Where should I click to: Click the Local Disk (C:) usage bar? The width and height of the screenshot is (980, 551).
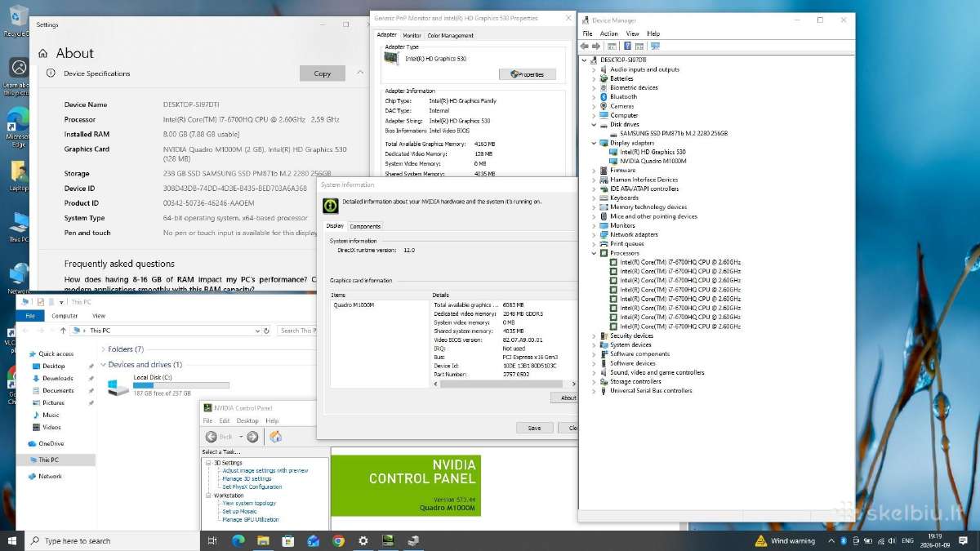[x=181, y=385]
